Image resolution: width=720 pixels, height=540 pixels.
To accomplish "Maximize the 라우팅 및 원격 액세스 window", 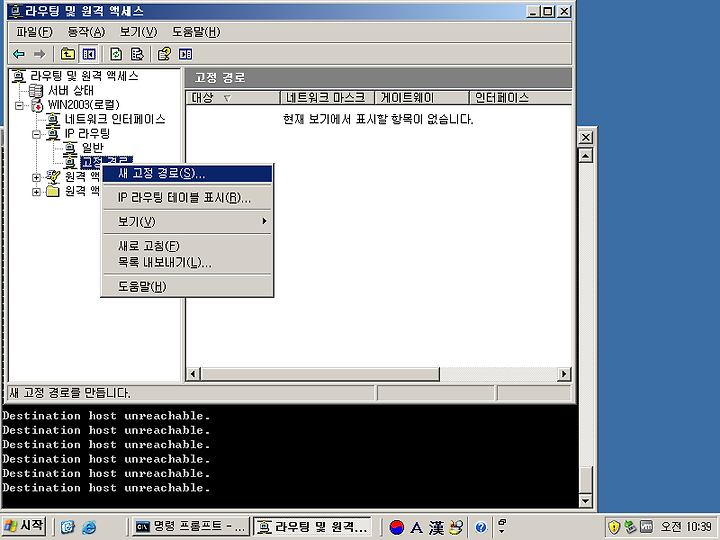I will (x=548, y=11).
